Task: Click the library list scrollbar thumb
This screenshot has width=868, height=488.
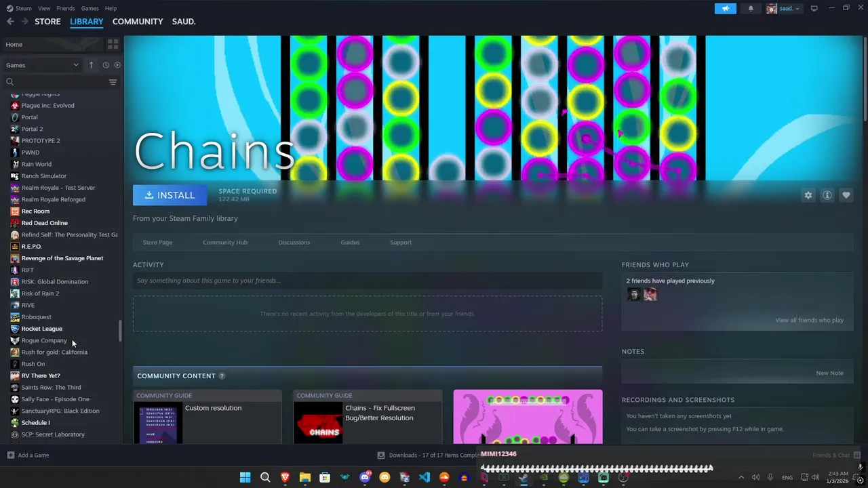Action: pos(121,331)
